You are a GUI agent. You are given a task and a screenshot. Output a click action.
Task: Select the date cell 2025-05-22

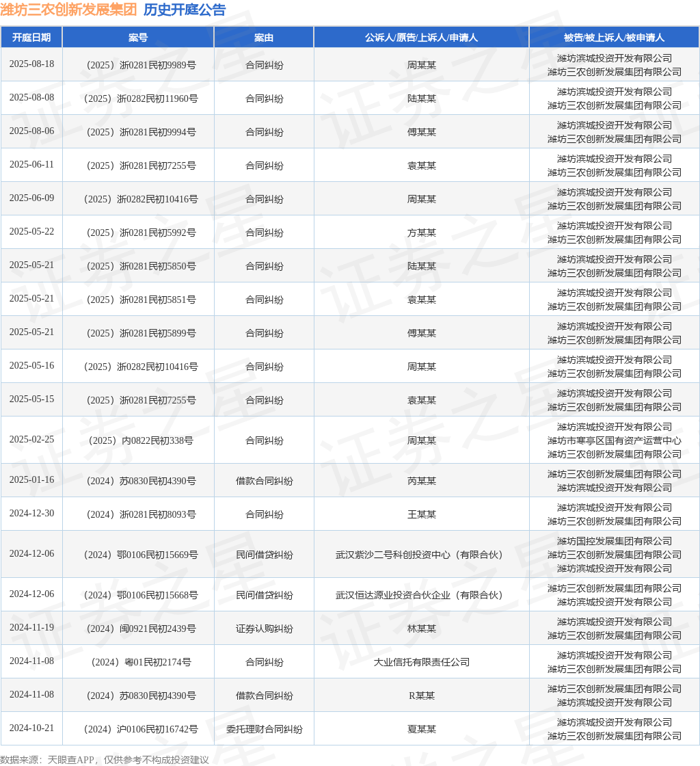click(x=31, y=232)
